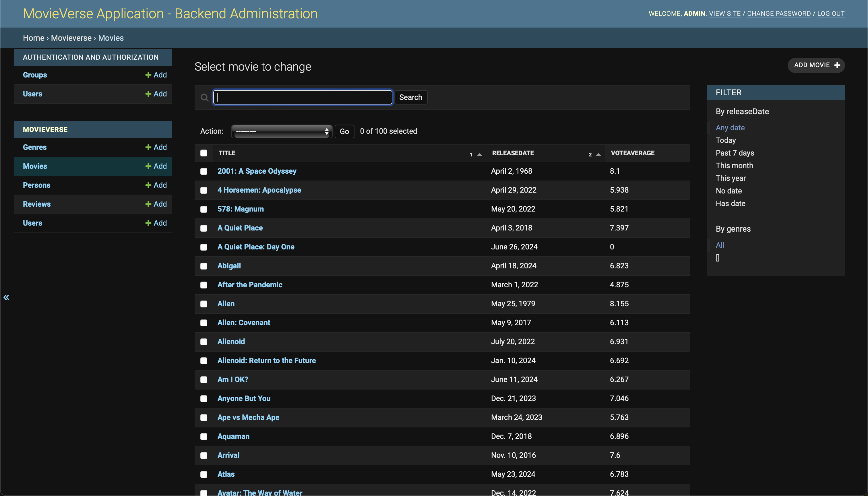This screenshot has height=496, width=868.
Task: Click the Go button
Action: pos(344,131)
